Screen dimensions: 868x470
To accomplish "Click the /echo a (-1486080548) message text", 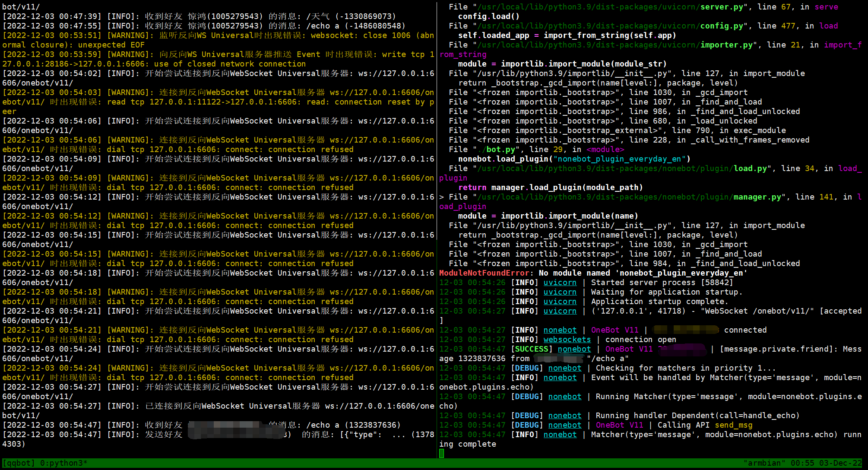I will point(356,26).
